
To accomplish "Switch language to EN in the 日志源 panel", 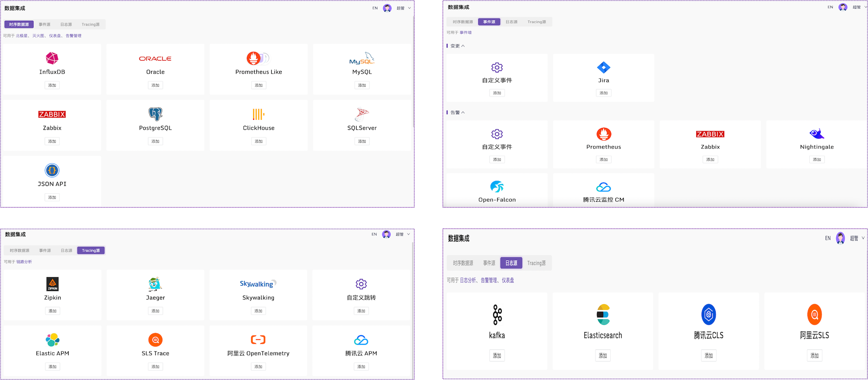I will tap(828, 238).
